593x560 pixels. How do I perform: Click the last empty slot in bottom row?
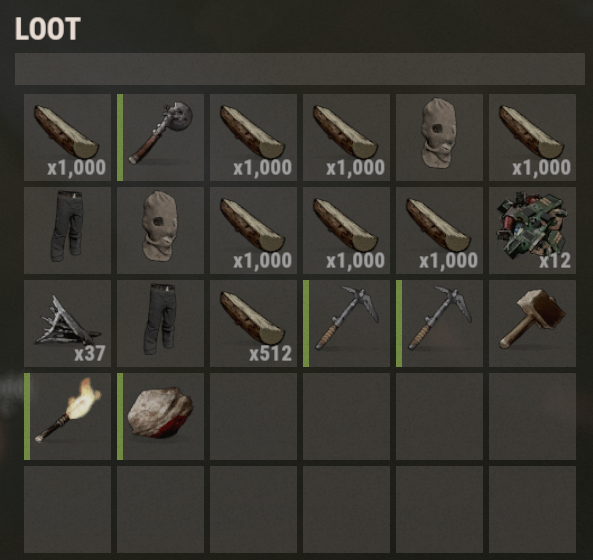pyautogui.click(x=532, y=509)
